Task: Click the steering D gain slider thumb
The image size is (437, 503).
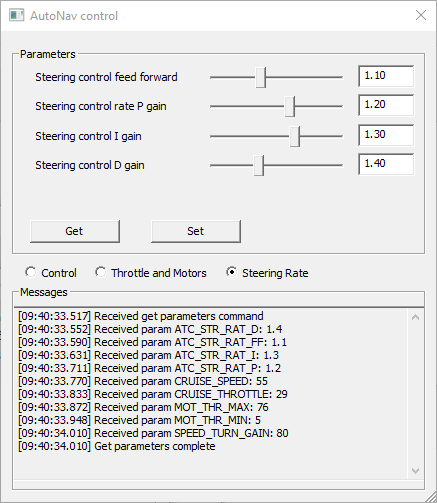Action: coord(259,165)
